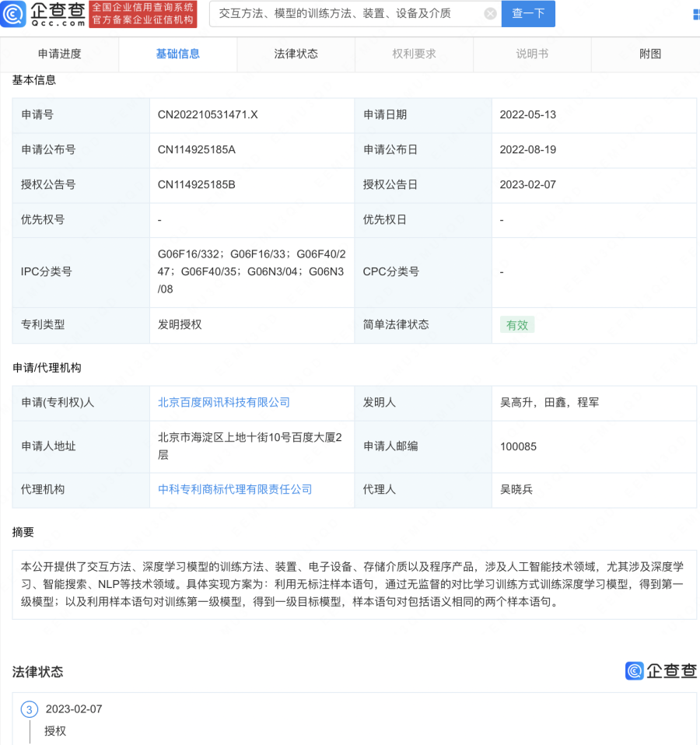Image resolution: width=700 pixels, height=745 pixels.
Task: Select the 基础信息 tab
Action: tap(178, 54)
